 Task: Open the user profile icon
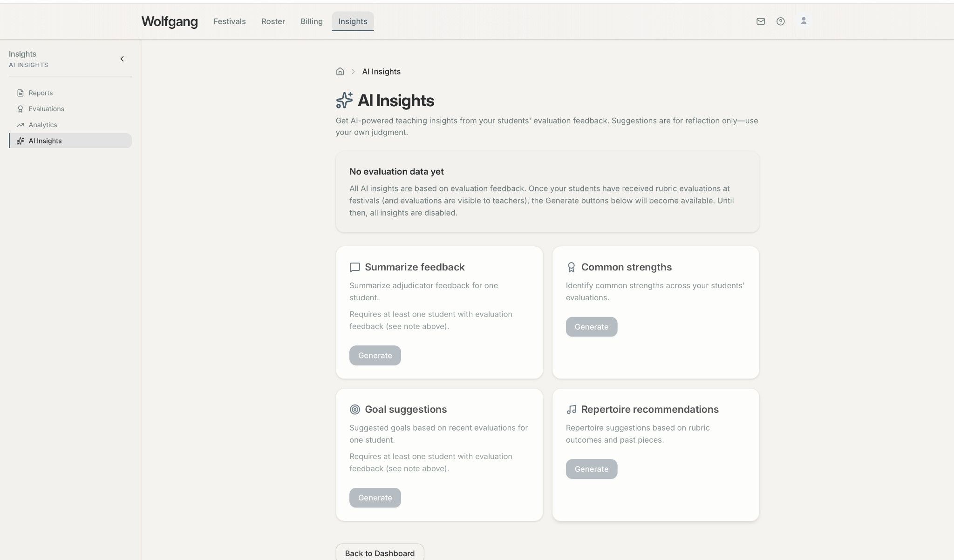(x=804, y=21)
